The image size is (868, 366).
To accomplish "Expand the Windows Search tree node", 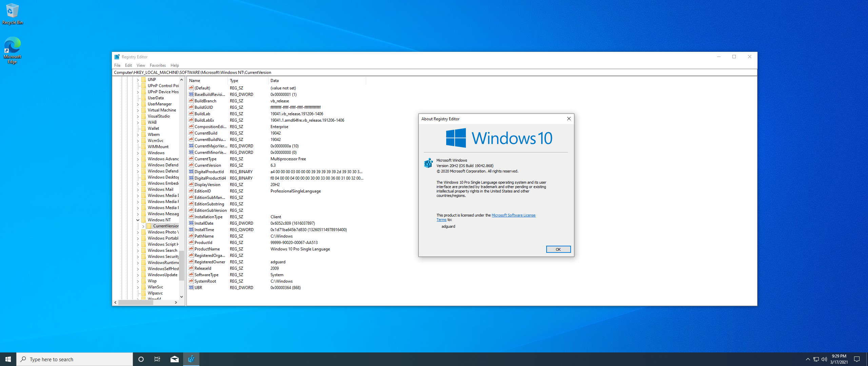I will (x=138, y=250).
